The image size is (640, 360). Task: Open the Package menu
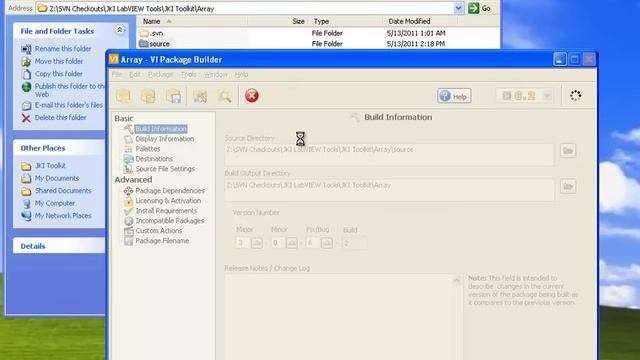(x=160, y=74)
